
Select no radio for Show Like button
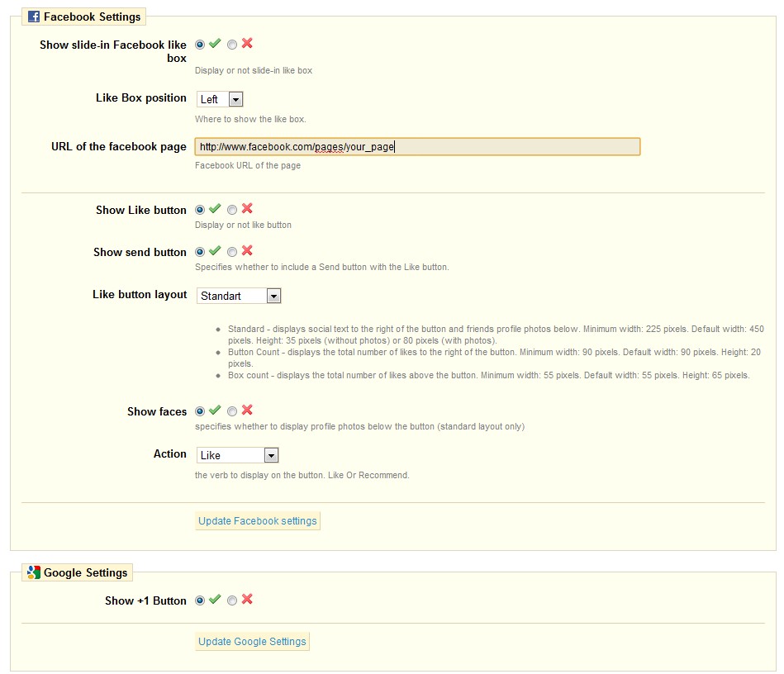[232, 210]
